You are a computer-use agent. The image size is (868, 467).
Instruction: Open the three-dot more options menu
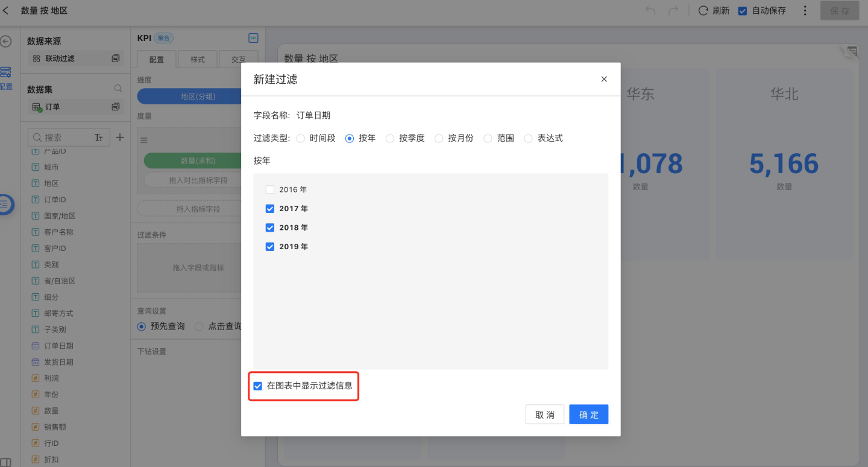[805, 11]
